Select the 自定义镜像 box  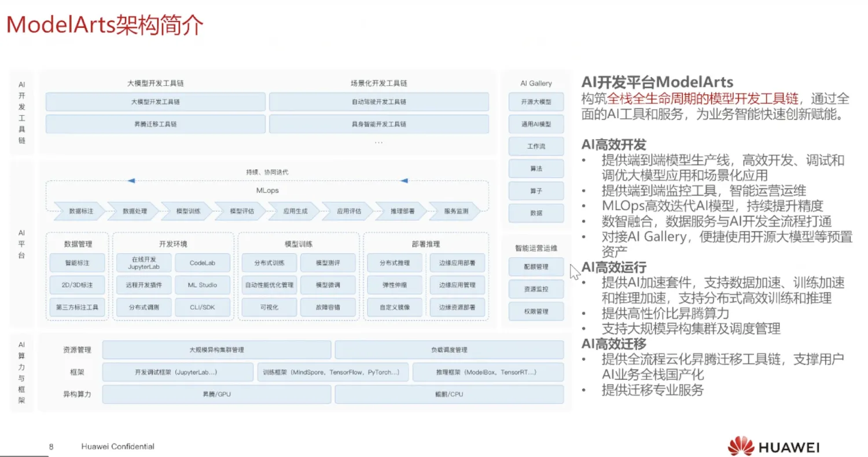coord(395,307)
